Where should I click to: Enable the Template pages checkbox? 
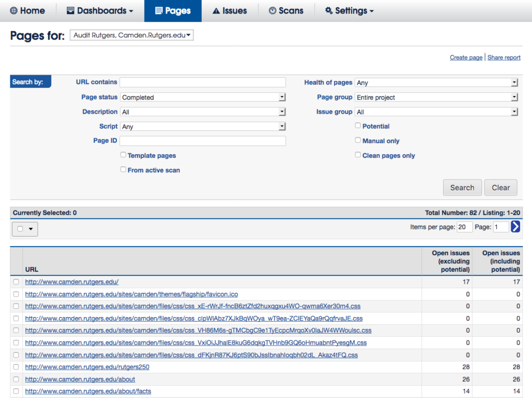point(123,155)
